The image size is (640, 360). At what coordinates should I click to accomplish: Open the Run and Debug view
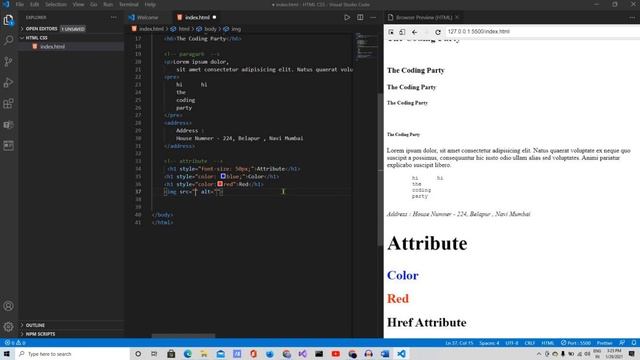pyautogui.click(x=9, y=82)
